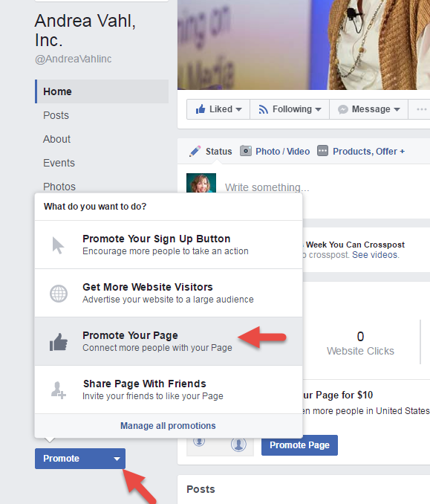
Task: Open the About section
Action: click(56, 139)
